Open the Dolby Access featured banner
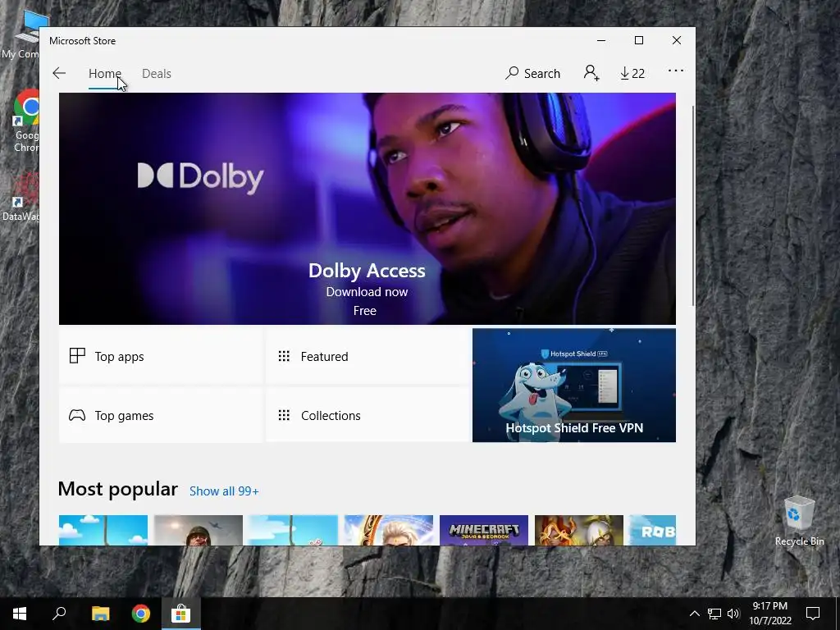The width and height of the screenshot is (840, 630). click(367, 208)
